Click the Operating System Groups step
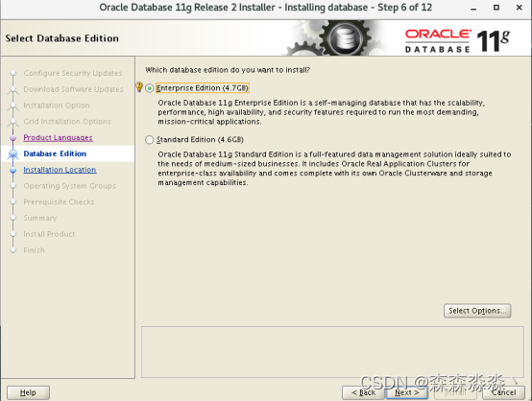 pos(69,186)
